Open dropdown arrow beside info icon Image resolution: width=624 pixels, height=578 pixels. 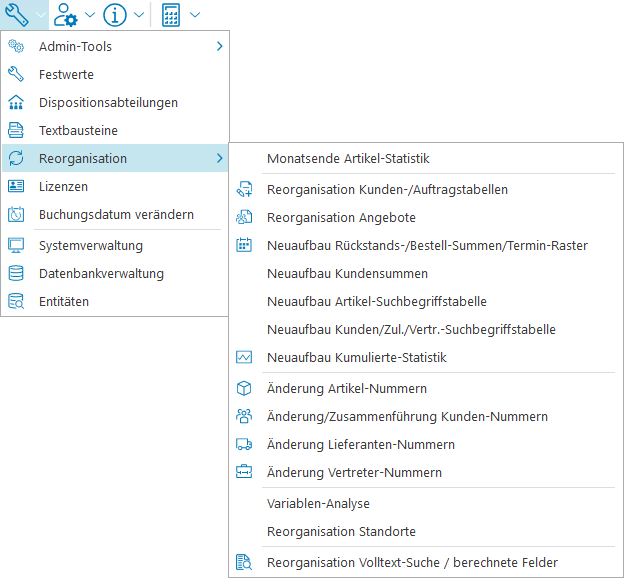point(139,15)
